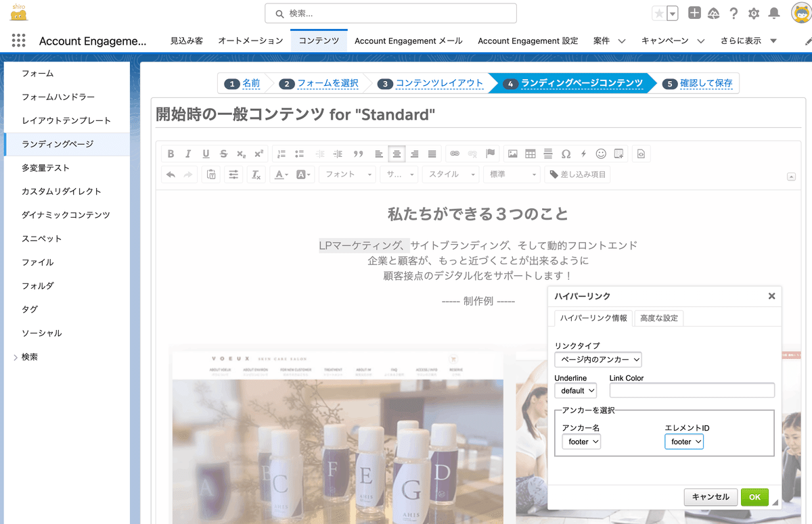The height and width of the screenshot is (524, 812).
Task: Align text right
Action: tap(415, 153)
